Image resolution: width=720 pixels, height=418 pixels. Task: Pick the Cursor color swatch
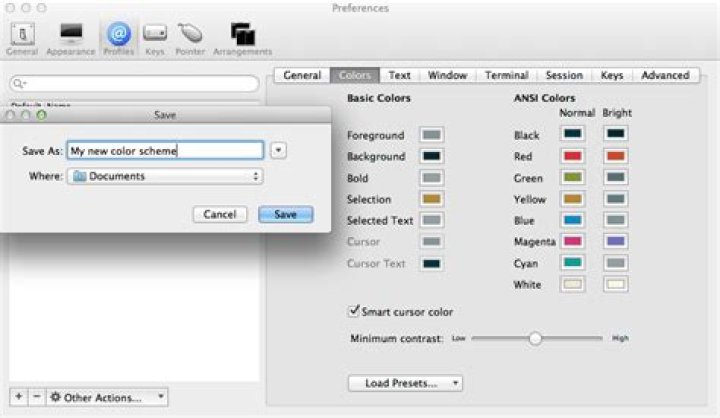431,242
